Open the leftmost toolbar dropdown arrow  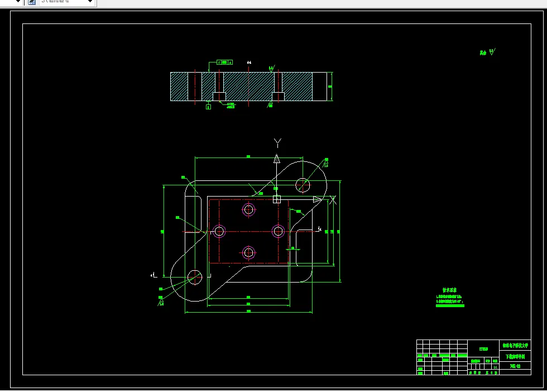(x=18, y=2)
